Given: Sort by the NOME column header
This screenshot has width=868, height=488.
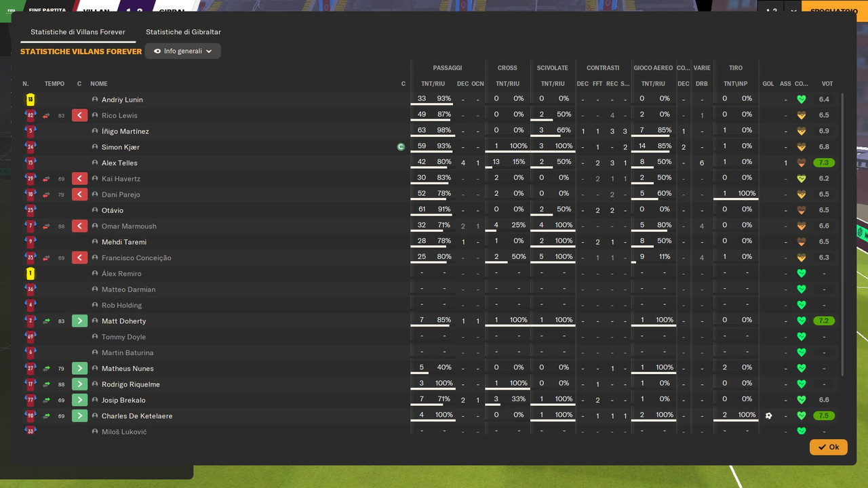Looking at the screenshot, I should tap(99, 84).
